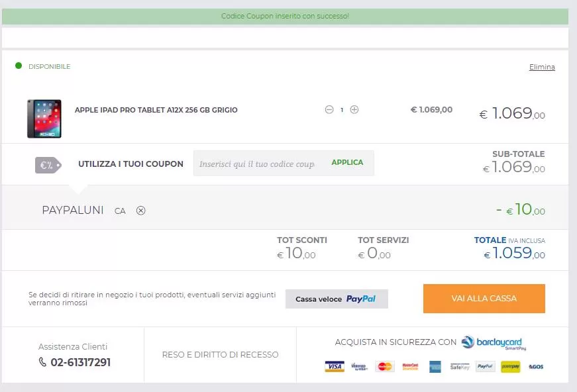Click the phone icon next to 02-61317291
The height and width of the screenshot is (392, 577).
[42, 362]
